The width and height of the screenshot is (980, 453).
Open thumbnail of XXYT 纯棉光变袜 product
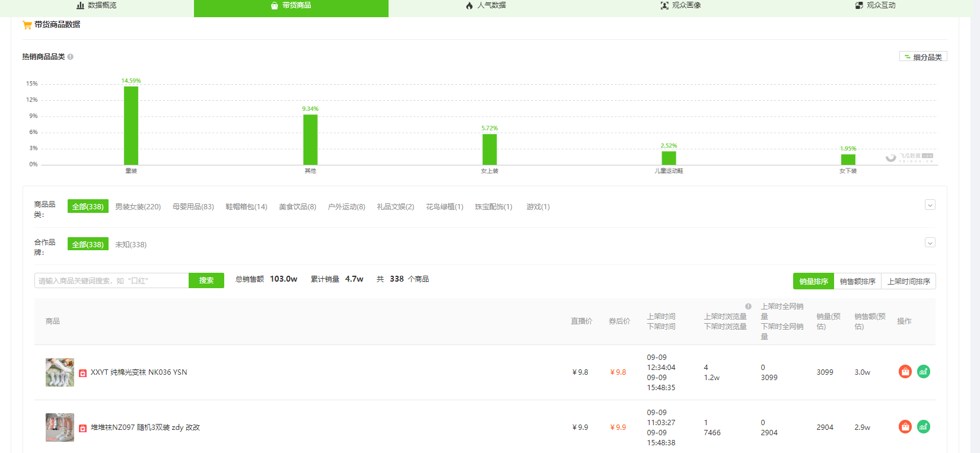click(60, 372)
